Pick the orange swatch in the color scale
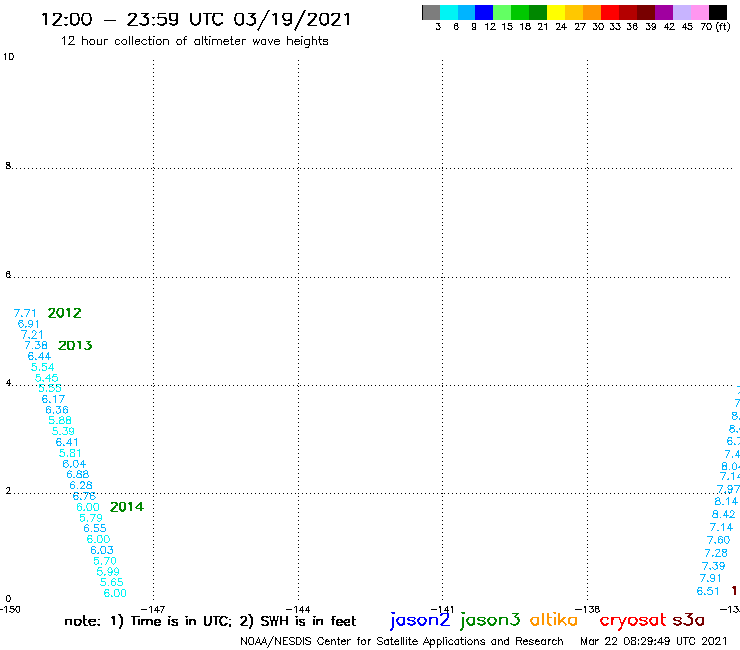 pos(592,12)
